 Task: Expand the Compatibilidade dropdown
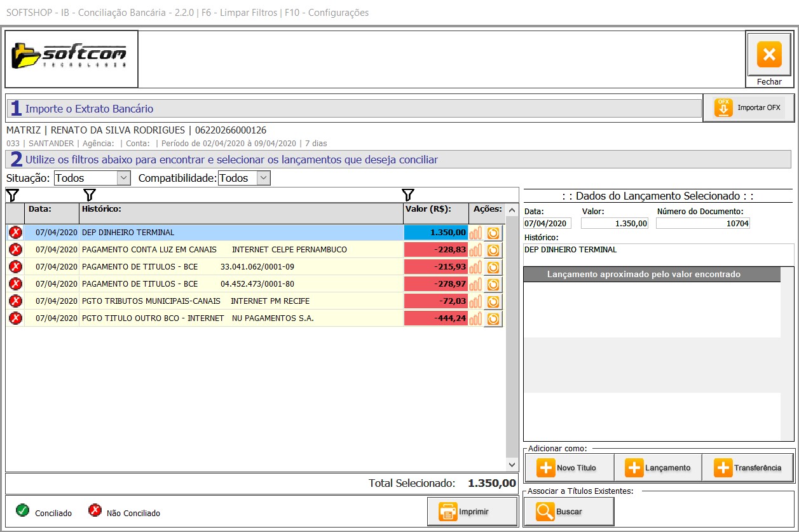263,178
